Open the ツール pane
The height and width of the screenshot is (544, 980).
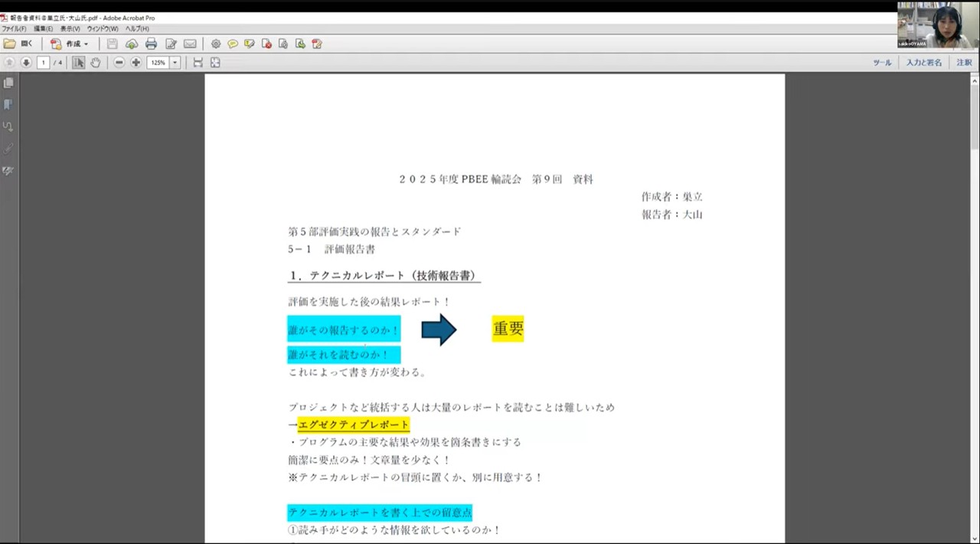(882, 63)
